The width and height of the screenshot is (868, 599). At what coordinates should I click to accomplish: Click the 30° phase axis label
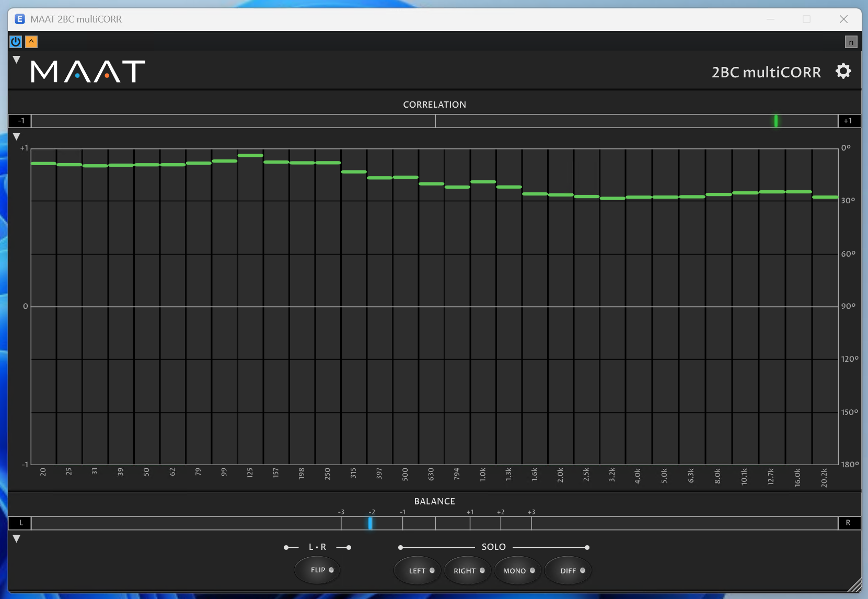(848, 201)
